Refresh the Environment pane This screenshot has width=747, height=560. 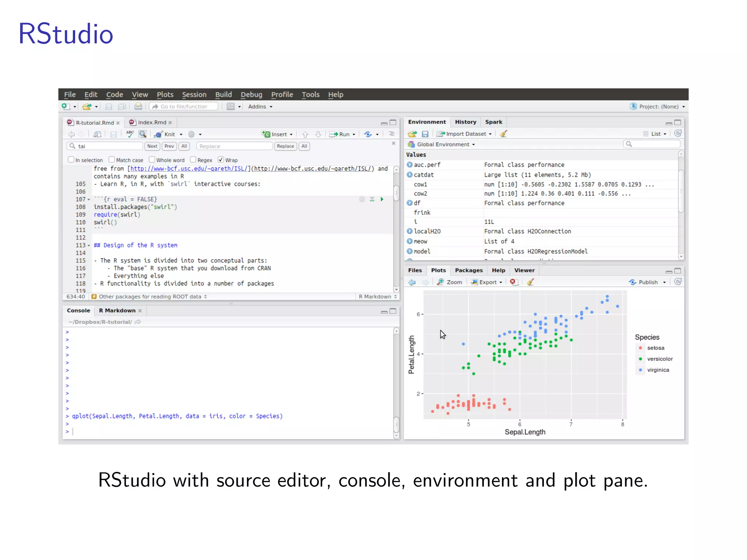point(678,133)
